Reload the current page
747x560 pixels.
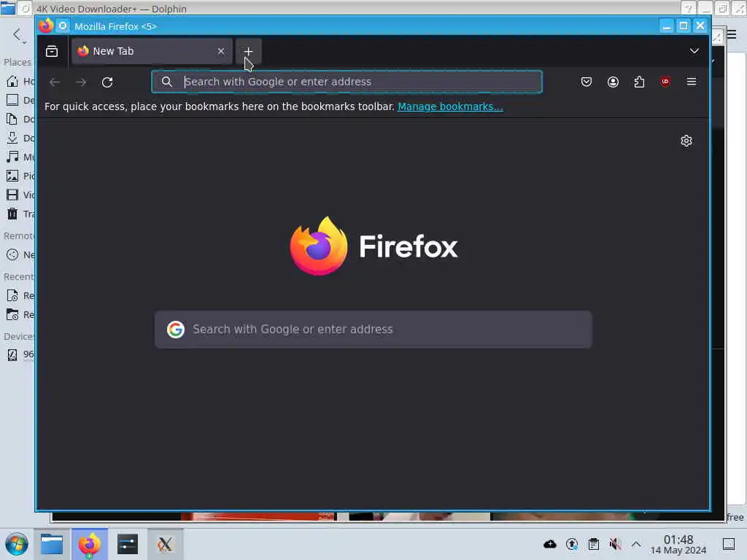pyautogui.click(x=107, y=82)
